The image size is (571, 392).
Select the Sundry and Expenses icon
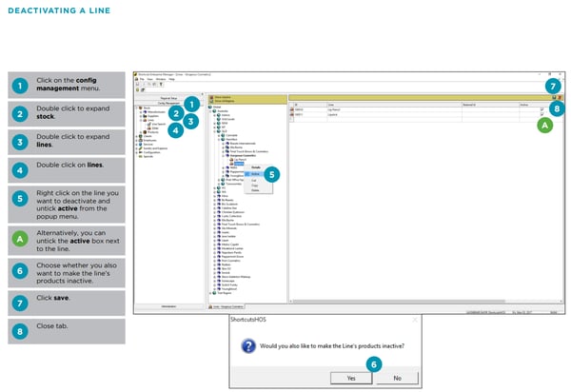[x=141, y=148]
